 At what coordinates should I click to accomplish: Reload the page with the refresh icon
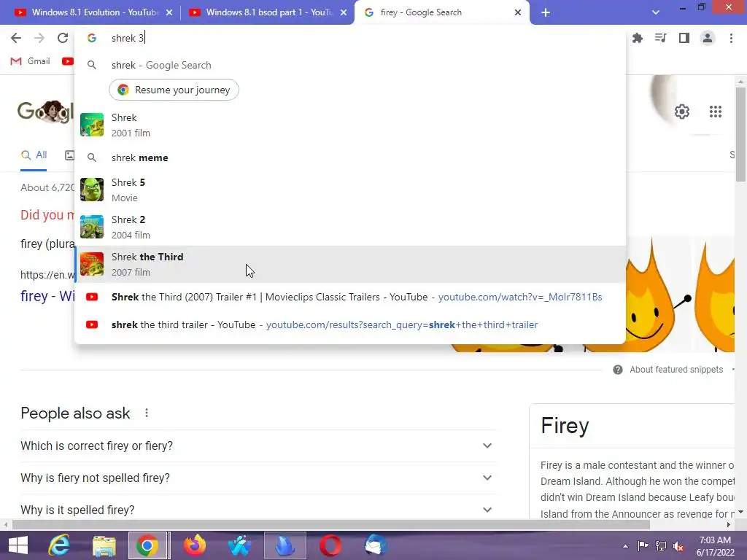coord(63,38)
